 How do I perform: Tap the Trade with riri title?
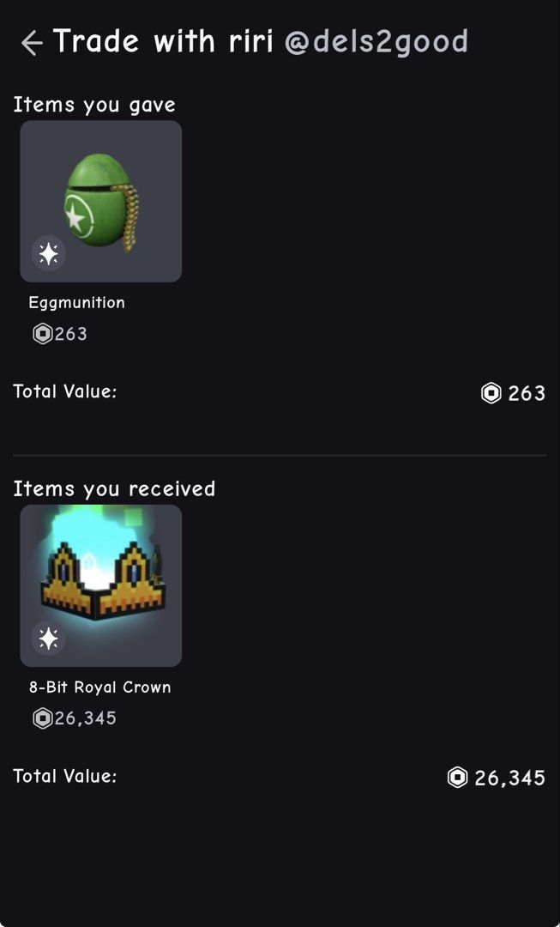point(163,41)
